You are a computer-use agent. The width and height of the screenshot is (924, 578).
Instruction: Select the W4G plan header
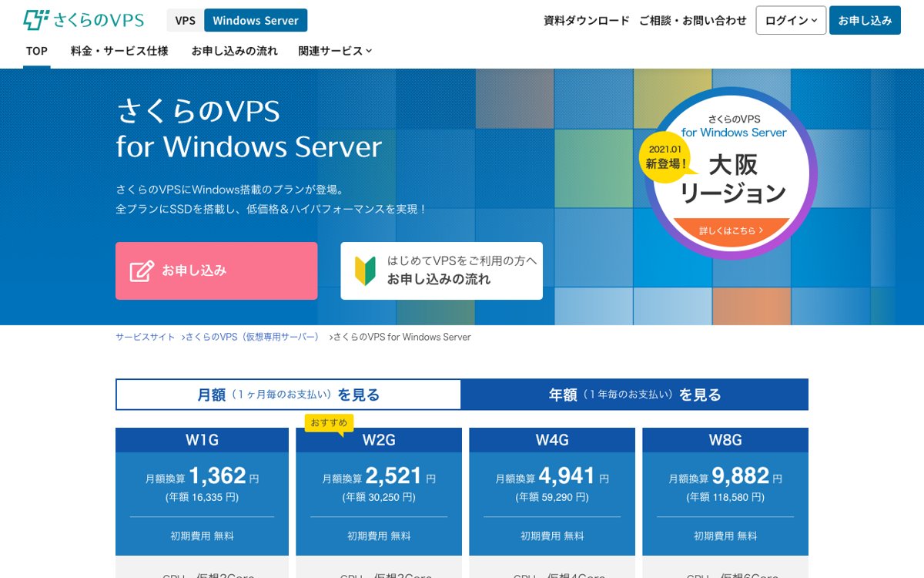click(x=552, y=440)
